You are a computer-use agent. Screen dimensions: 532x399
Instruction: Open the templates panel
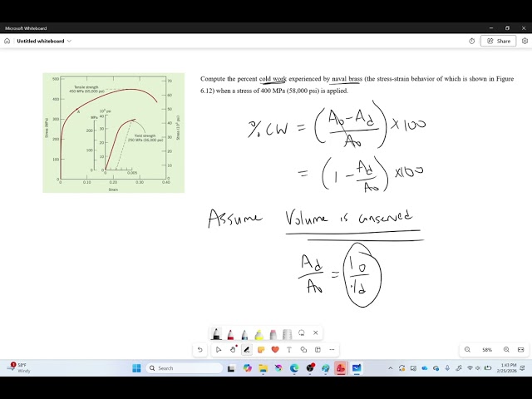[x=318, y=349]
